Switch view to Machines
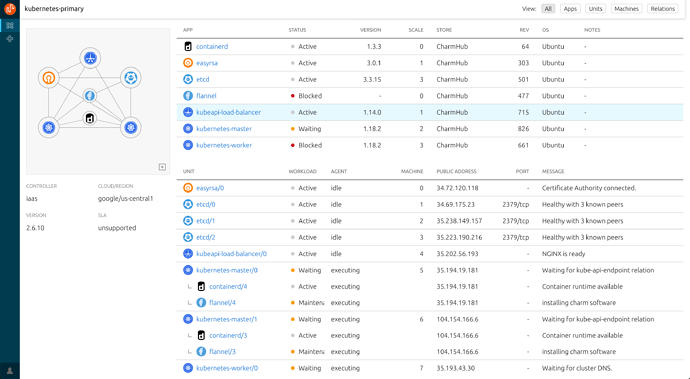The height and width of the screenshot is (379, 690). point(627,9)
